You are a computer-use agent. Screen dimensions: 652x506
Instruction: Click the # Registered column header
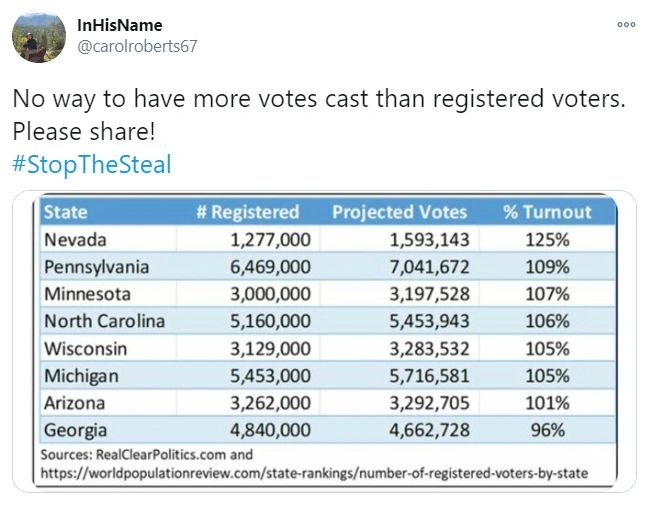click(248, 212)
